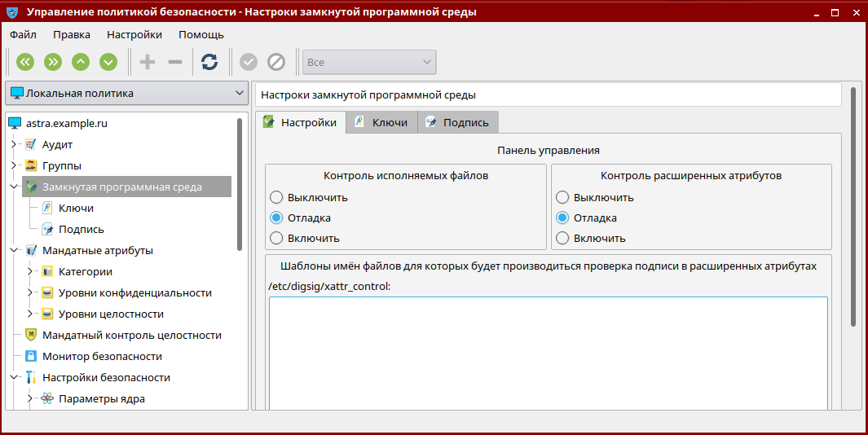Select Отладка for executable files control
This screenshot has width=868, height=435.
point(276,217)
